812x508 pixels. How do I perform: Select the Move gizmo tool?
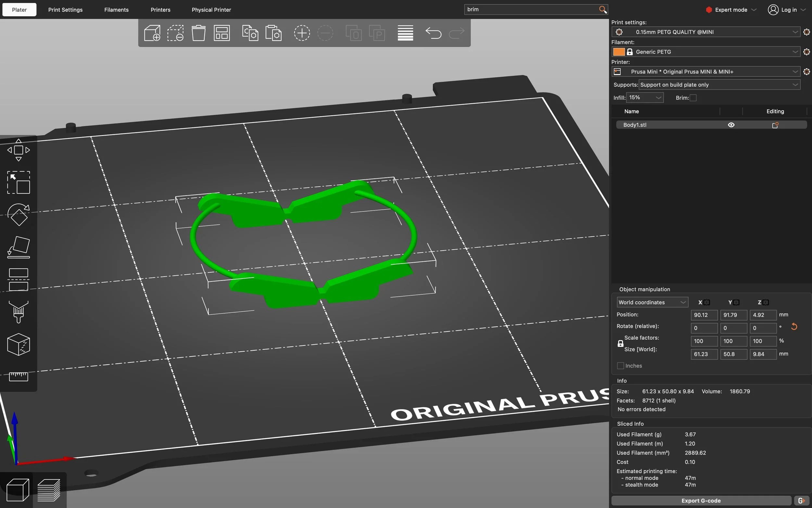(19, 150)
